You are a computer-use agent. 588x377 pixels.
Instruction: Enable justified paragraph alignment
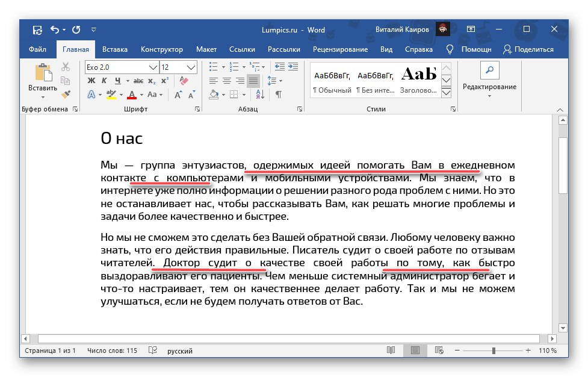(253, 81)
